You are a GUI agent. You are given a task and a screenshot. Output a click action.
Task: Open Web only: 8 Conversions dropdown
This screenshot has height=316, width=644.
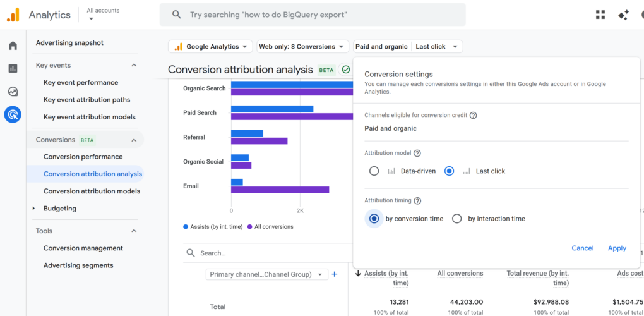(x=303, y=47)
